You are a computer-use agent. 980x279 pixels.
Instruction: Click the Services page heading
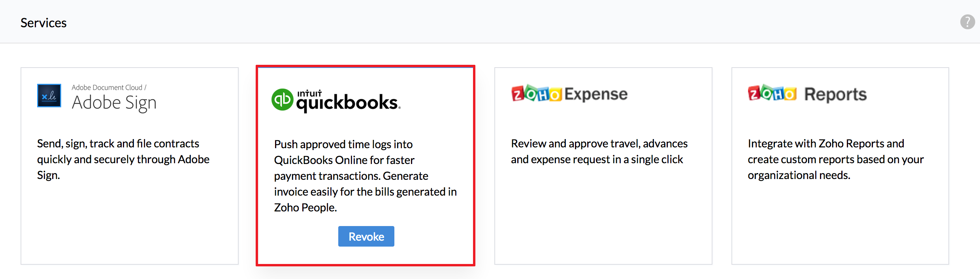43,23
